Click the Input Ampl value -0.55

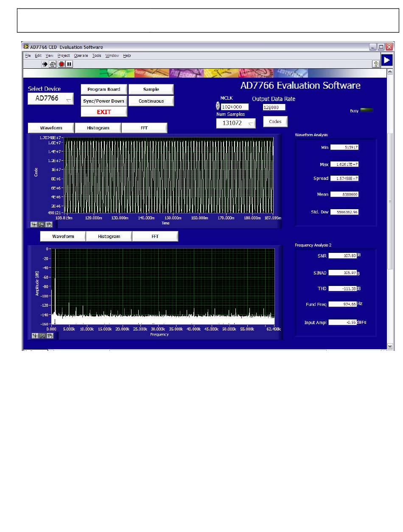tap(342, 322)
